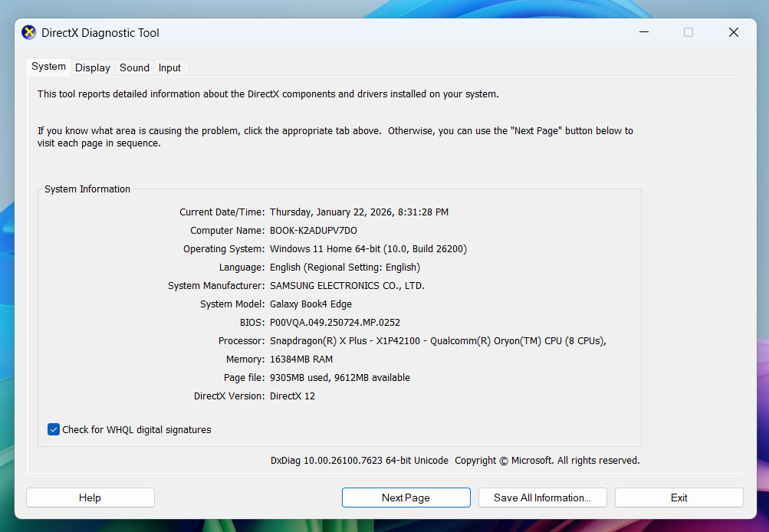
Task: Toggle Check for WHQL digital signatures checkbox
Action: (54, 429)
